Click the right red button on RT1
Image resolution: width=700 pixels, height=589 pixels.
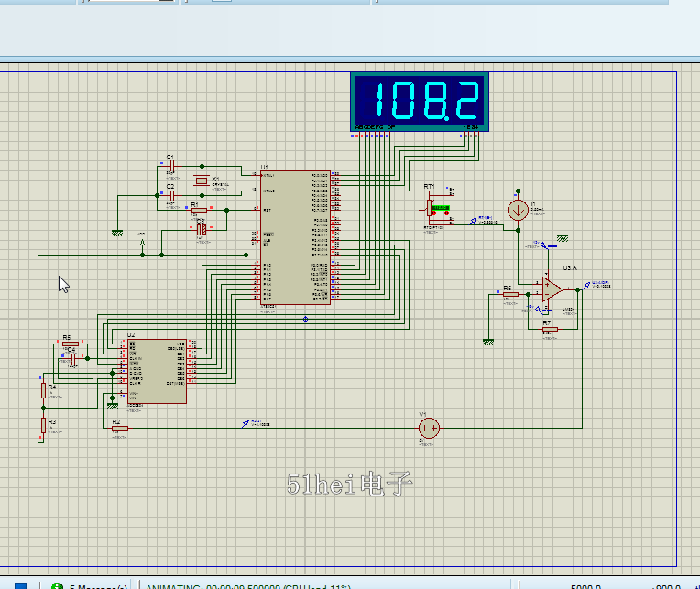coord(447,213)
